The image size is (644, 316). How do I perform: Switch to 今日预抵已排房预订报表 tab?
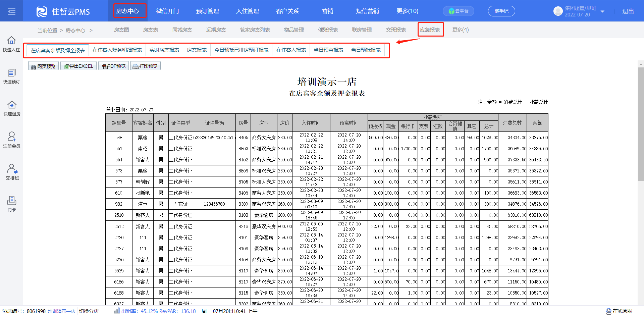point(241,50)
